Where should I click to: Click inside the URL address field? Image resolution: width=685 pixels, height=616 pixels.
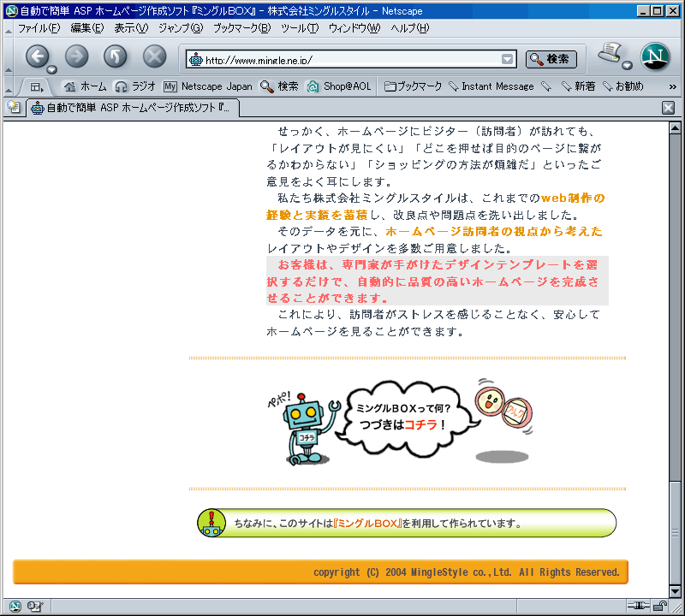[x=351, y=59]
